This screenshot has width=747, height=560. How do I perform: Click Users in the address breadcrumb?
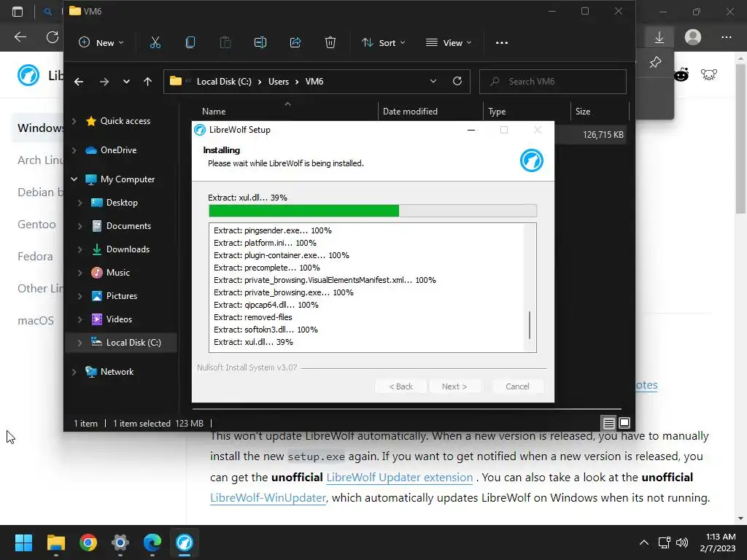(279, 82)
